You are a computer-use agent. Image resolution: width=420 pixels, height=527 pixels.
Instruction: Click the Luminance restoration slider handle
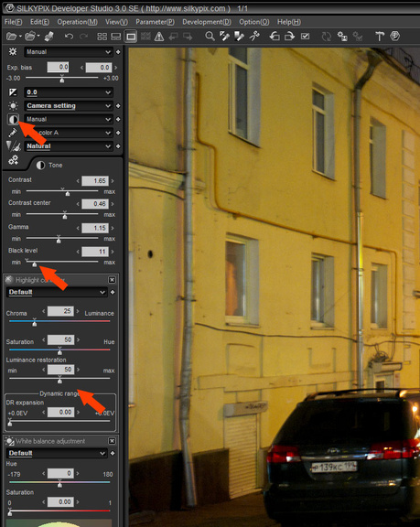point(59,380)
